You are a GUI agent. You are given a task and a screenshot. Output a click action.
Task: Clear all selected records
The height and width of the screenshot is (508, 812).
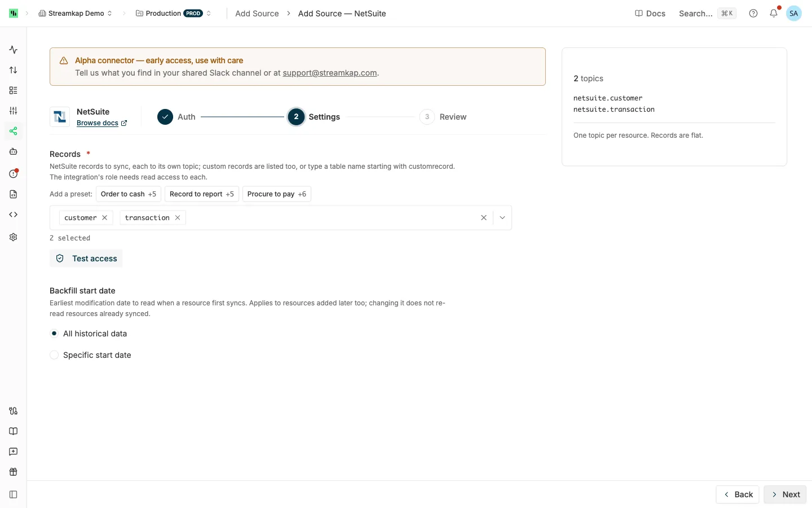pos(484,218)
